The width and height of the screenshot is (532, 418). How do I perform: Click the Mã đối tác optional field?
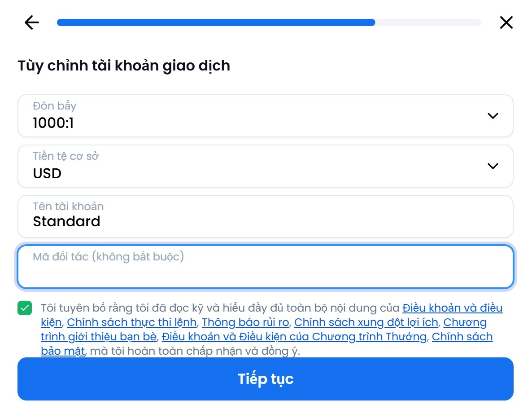(x=265, y=267)
